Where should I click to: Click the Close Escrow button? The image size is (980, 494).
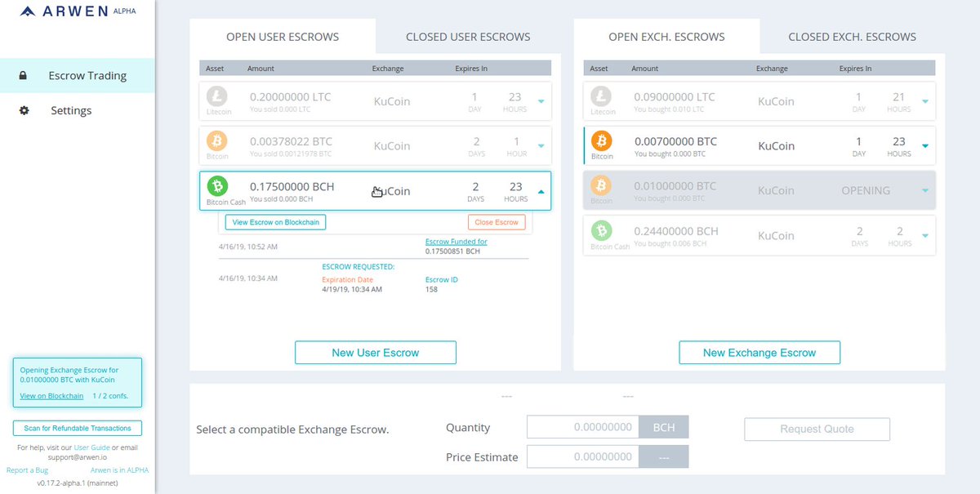coord(497,222)
